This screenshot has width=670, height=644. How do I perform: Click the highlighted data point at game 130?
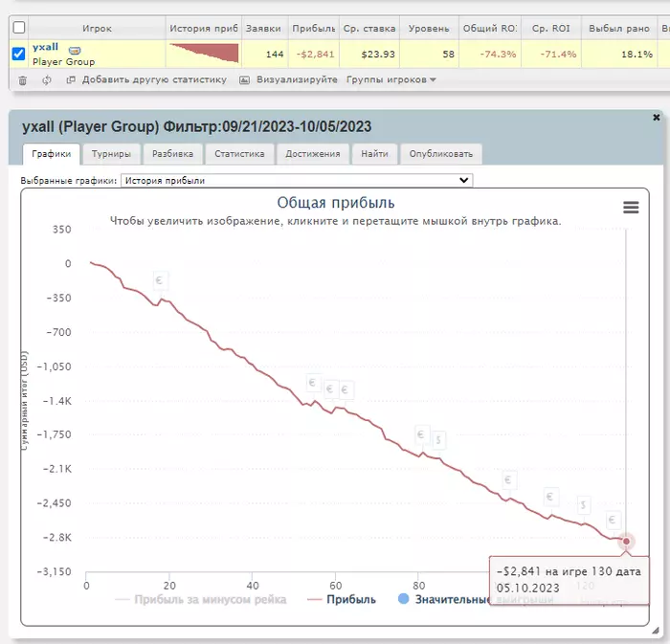626,541
